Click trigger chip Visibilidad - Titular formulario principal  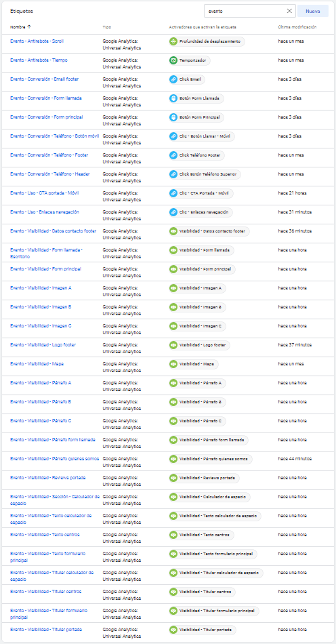coord(214,611)
